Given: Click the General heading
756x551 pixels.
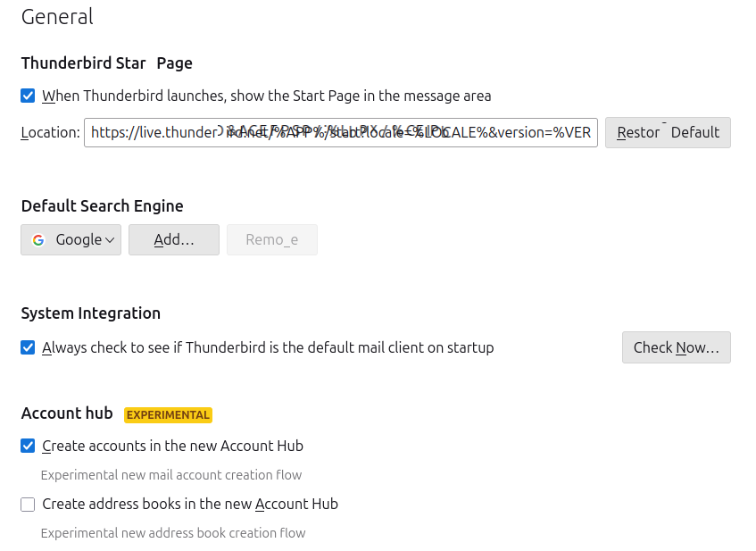Looking at the screenshot, I should point(57,17).
